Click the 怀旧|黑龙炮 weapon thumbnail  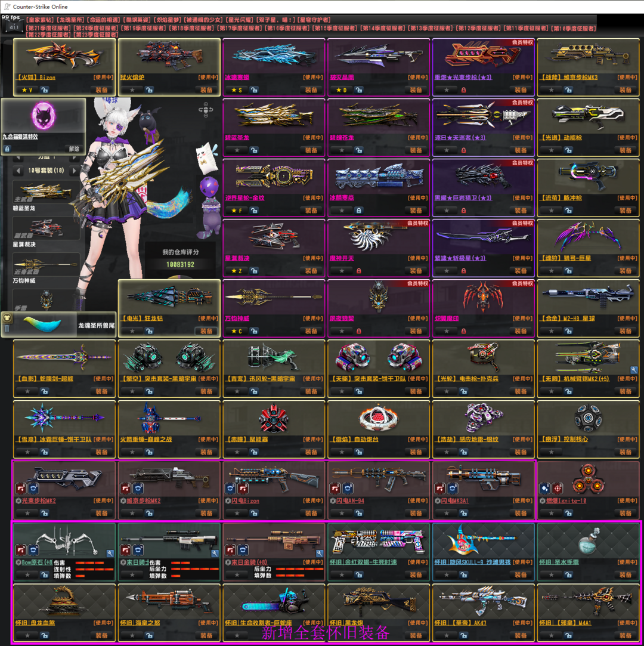pos(378,601)
